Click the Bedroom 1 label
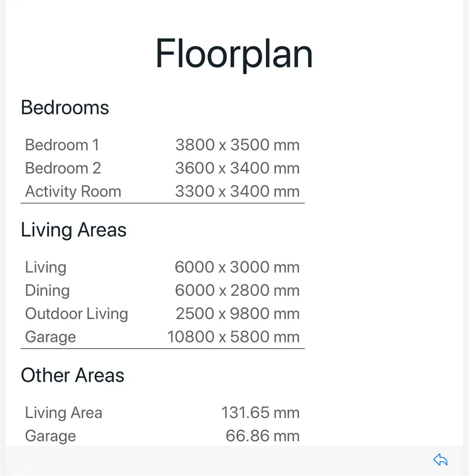This screenshot has height=476, width=469. (62, 145)
